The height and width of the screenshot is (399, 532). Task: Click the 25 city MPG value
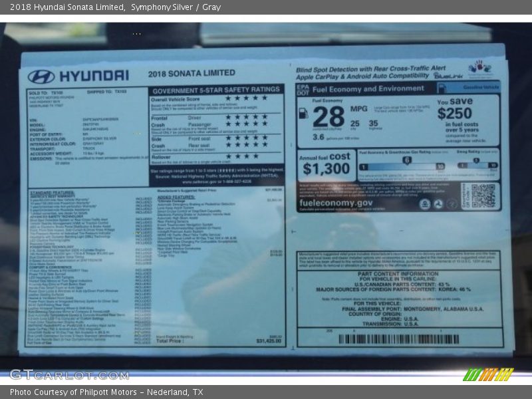[355, 124]
